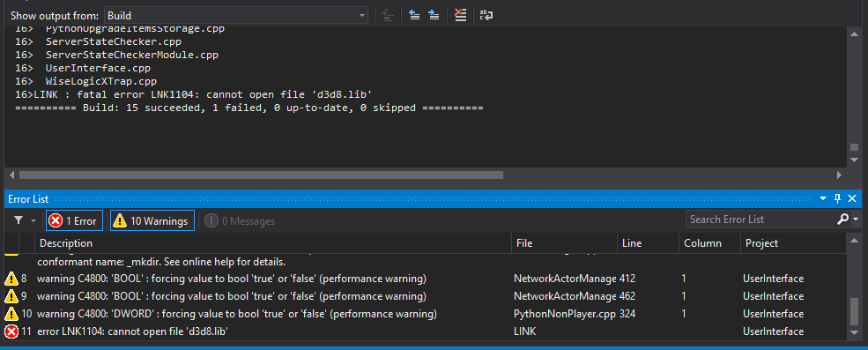Sort by the Description column header
This screenshot has width=868, height=350.
273,243
